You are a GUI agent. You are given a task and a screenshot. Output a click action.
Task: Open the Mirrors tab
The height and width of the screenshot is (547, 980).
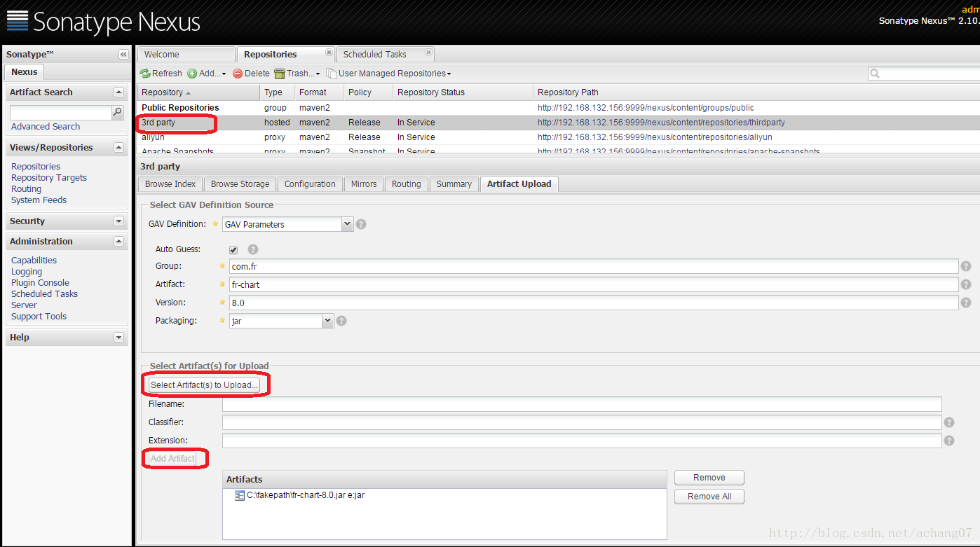point(364,184)
